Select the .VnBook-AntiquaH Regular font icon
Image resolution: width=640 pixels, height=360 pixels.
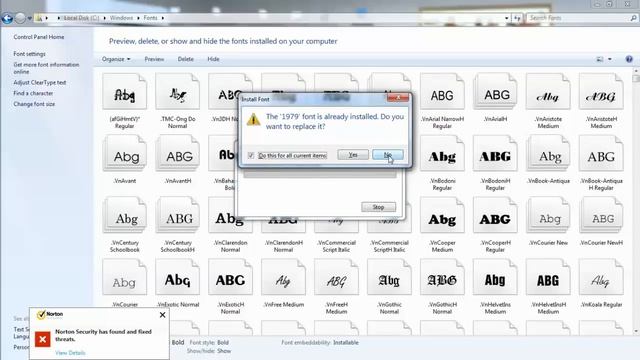601,153
